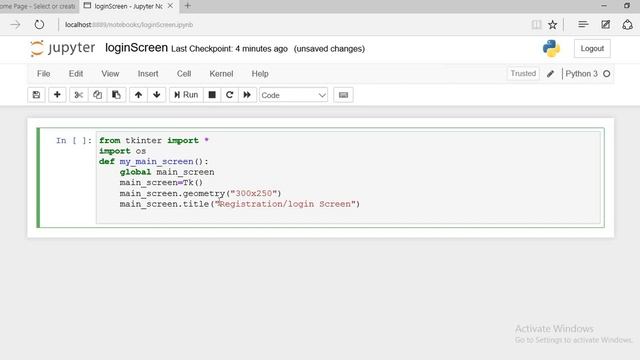The height and width of the screenshot is (360, 640).
Task: Click the Last Checkpoint status text
Action: pos(229,49)
